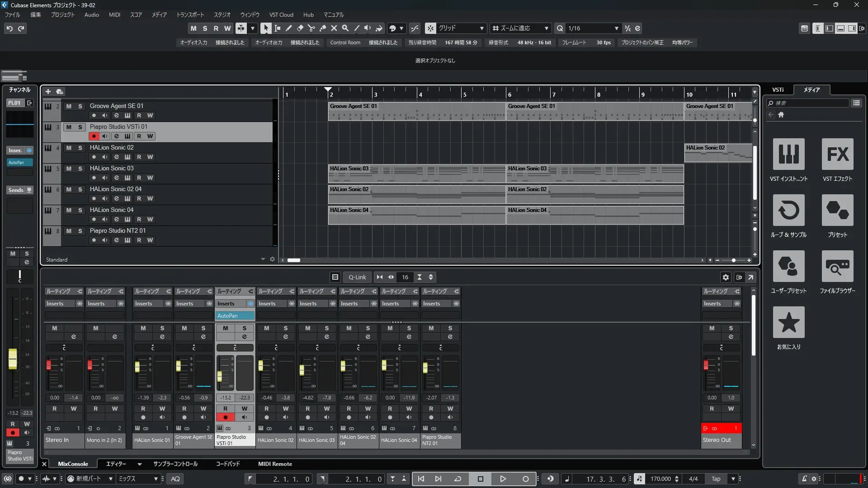The height and width of the screenshot is (488, 868).
Task: Solo the HALion Sonic 03 track
Action: point(80,169)
